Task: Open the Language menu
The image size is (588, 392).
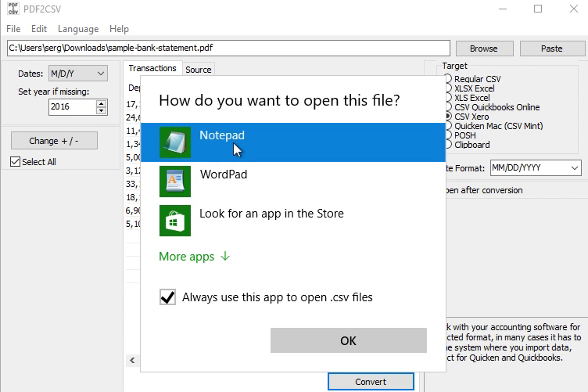Action: click(x=78, y=29)
